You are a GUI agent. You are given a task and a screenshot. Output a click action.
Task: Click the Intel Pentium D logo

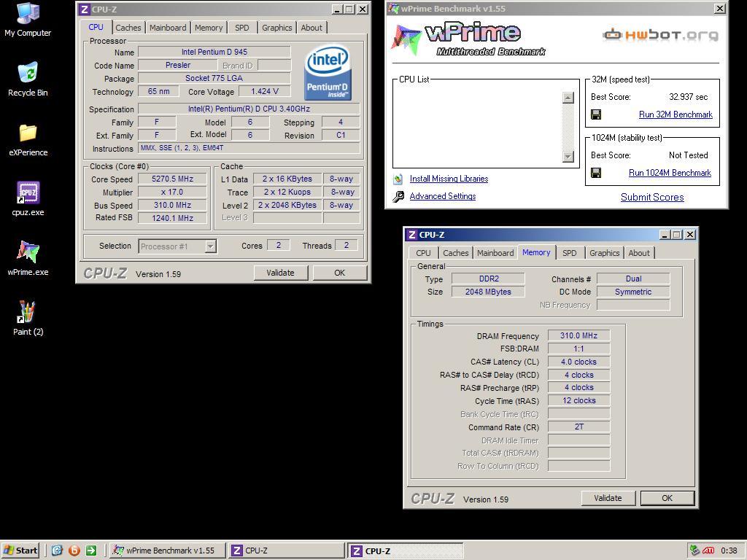tap(328, 72)
